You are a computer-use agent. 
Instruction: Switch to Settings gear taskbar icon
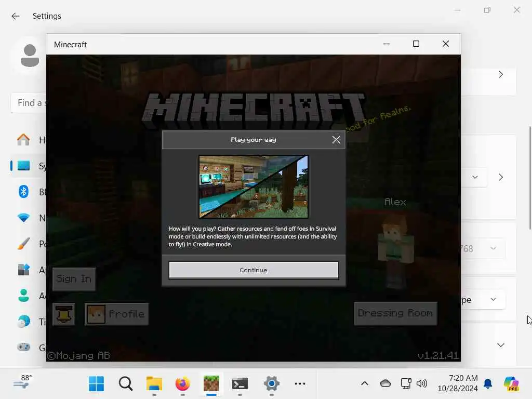click(271, 384)
